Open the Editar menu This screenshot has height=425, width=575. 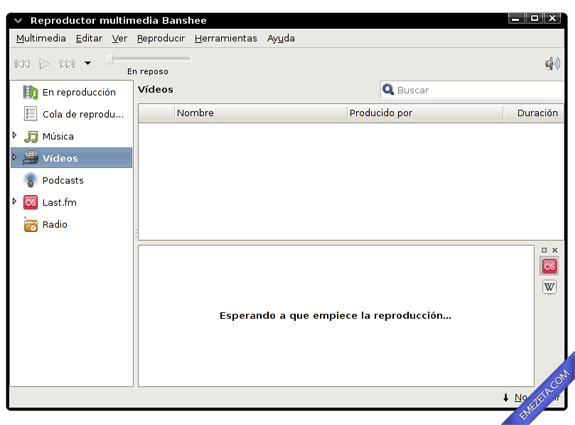click(89, 39)
